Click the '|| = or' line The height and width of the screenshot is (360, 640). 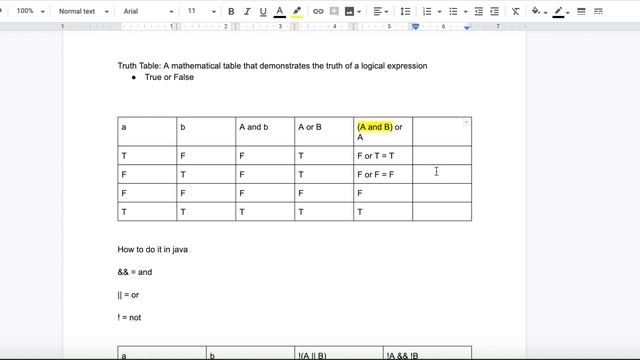coord(128,295)
